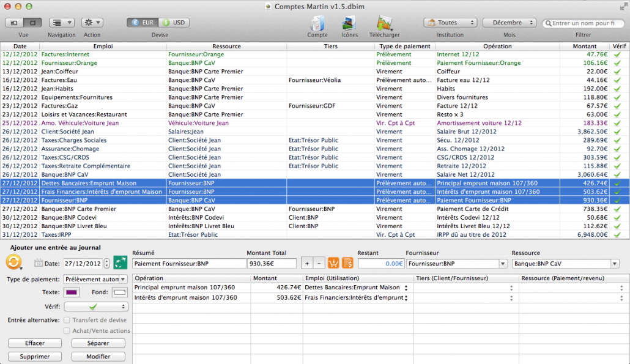Open the Action gear menu
This screenshot has height=364, width=630.
tap(92, 23)
